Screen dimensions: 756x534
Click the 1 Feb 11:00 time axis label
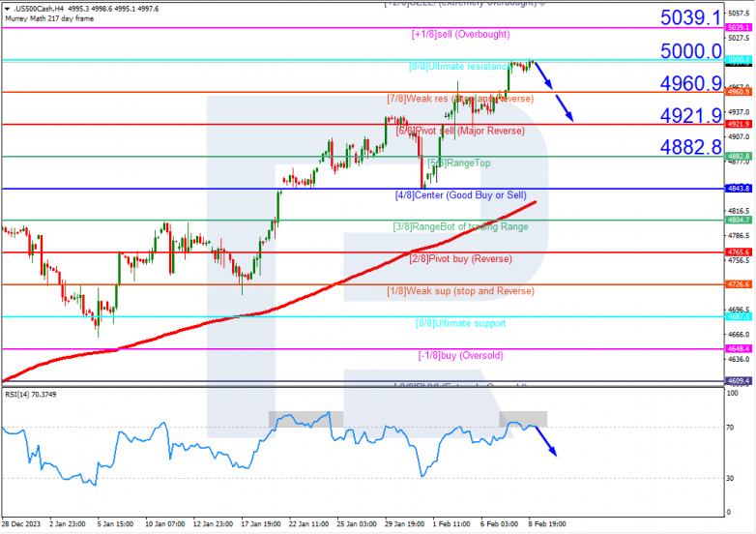click(451, 524)
